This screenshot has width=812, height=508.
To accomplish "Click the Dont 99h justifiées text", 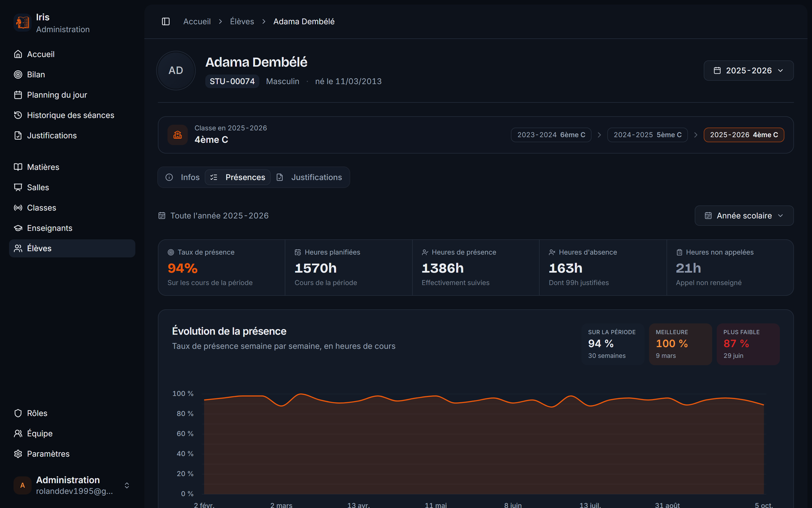I will (x=579, y=283).
